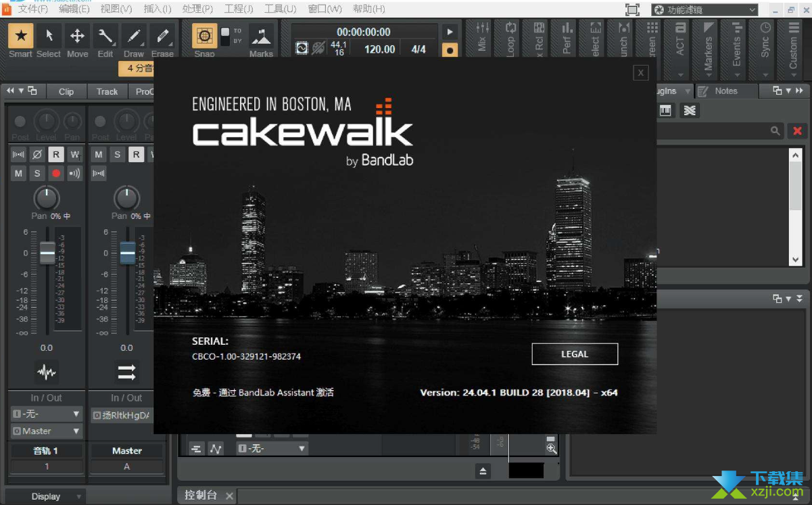Toggle the Snap To/By switch

click(225, 36)
